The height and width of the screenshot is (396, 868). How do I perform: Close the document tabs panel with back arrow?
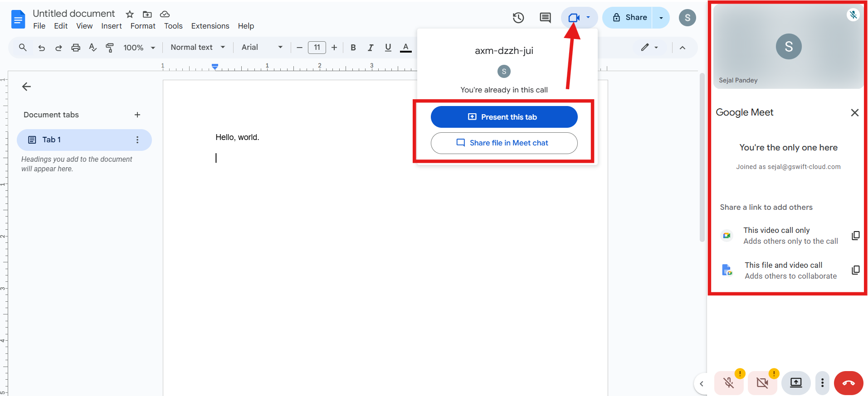coord(26,87)
